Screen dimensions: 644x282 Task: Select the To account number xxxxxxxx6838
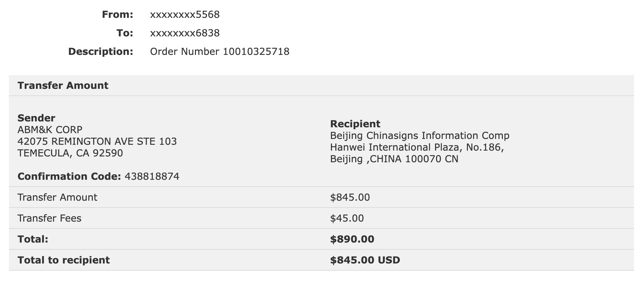pyautogui.click(x=185, y=33)
